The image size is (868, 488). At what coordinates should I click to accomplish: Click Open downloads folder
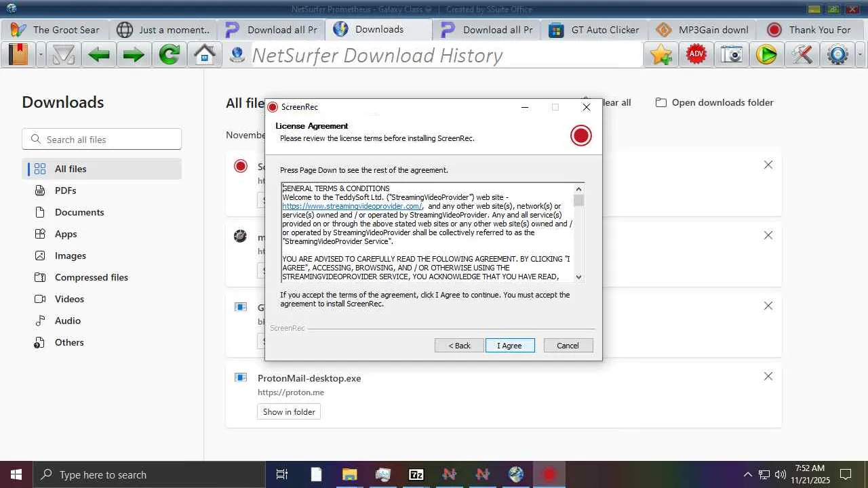click(714, 102)
